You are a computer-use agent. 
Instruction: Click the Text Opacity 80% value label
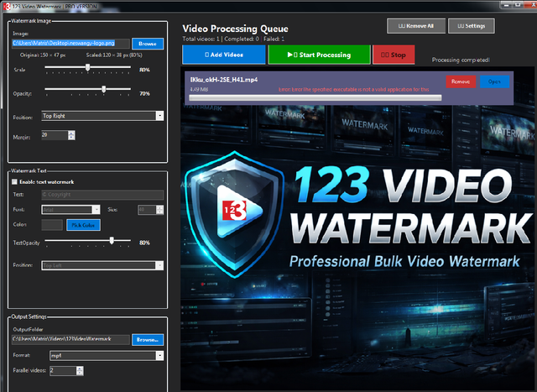click(x=144, y=243)
